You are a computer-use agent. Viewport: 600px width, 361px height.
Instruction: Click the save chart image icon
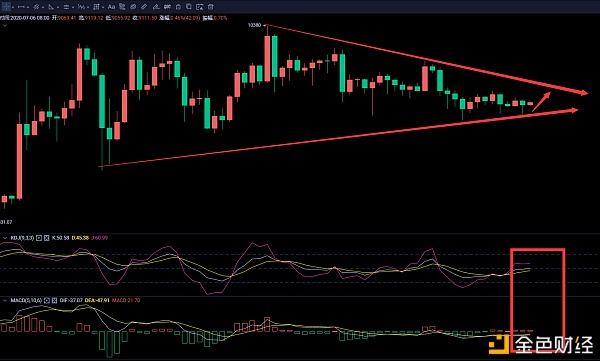pos(200,7)
